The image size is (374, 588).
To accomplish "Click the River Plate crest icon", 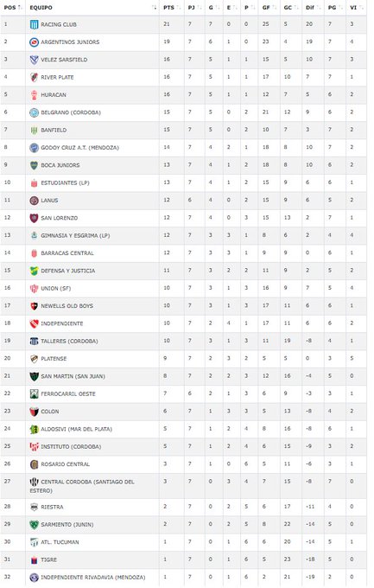I will click(x=34, y=78).
